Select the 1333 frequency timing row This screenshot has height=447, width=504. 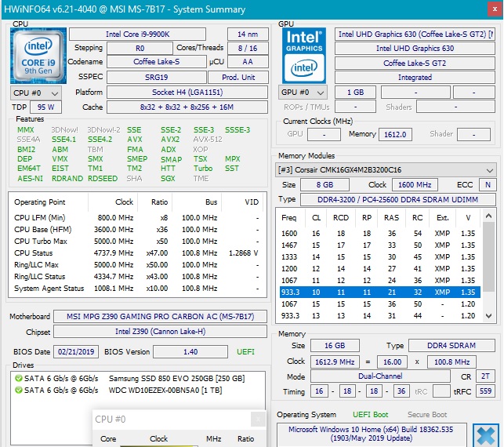380,257
